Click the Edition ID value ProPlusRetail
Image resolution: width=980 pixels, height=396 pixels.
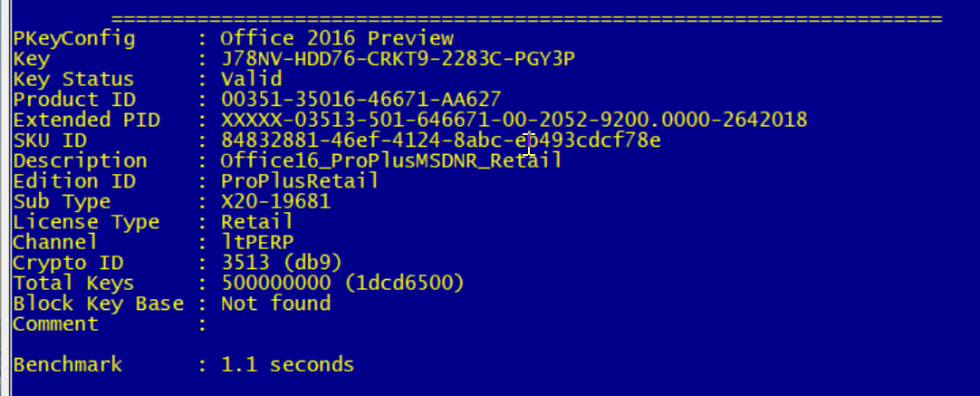pyautogui.click(x=300, y=181)
